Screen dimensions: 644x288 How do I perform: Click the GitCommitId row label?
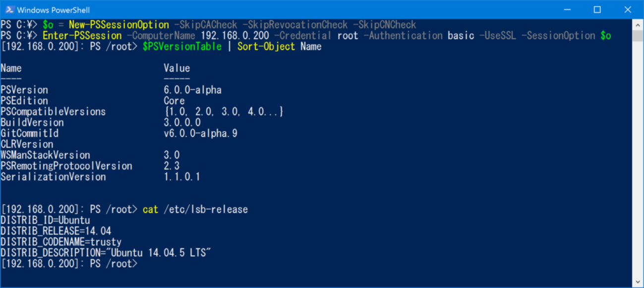[29, 133]
